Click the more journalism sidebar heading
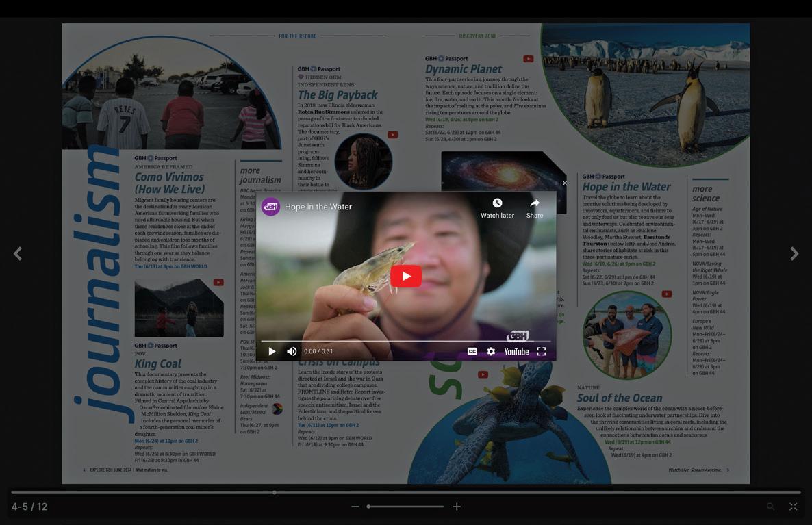This screenshot has height=525, width=812. (260, 175)
